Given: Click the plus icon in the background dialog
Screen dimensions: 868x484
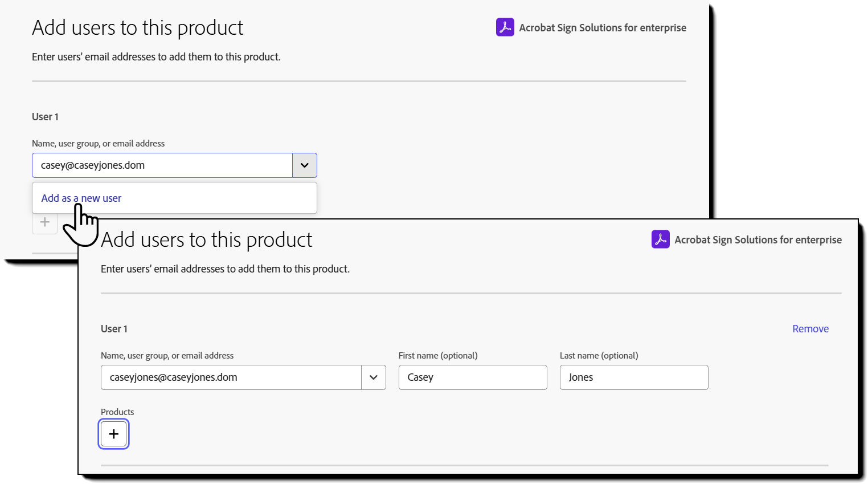Looking at the screenshot, I should pos(44,222).
